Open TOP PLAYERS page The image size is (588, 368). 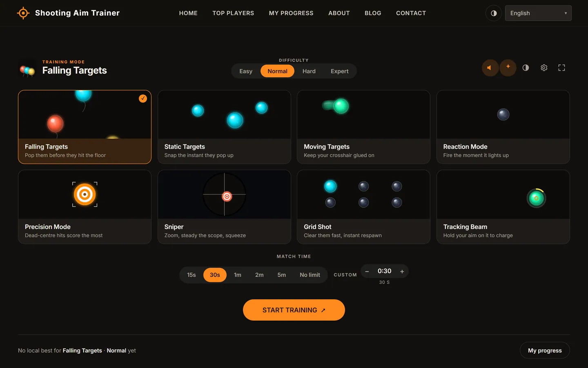233,13
